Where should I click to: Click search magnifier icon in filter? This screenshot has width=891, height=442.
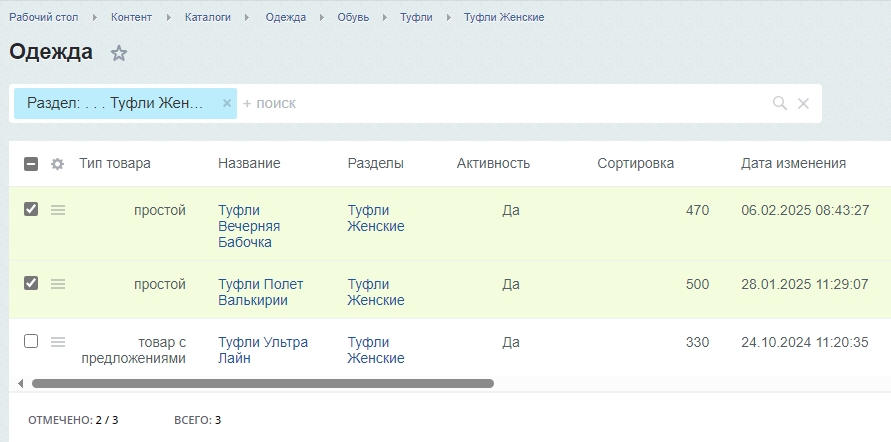point(780,103)
